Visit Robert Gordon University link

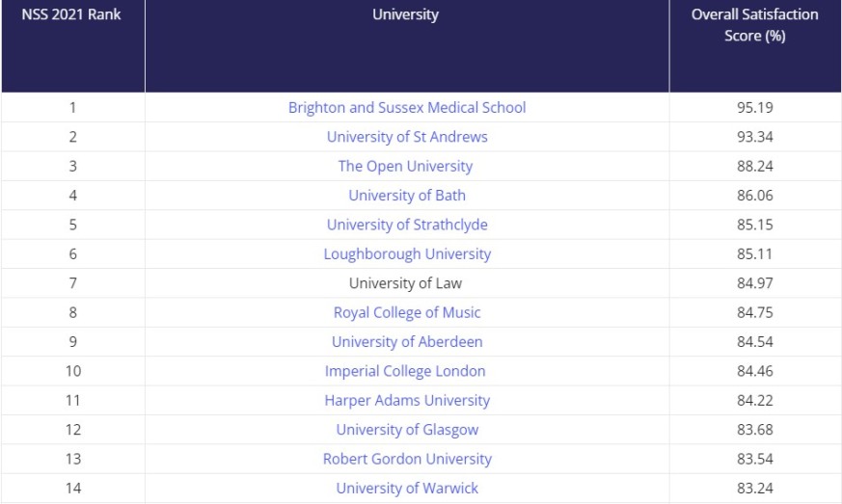tap(407, 459)
